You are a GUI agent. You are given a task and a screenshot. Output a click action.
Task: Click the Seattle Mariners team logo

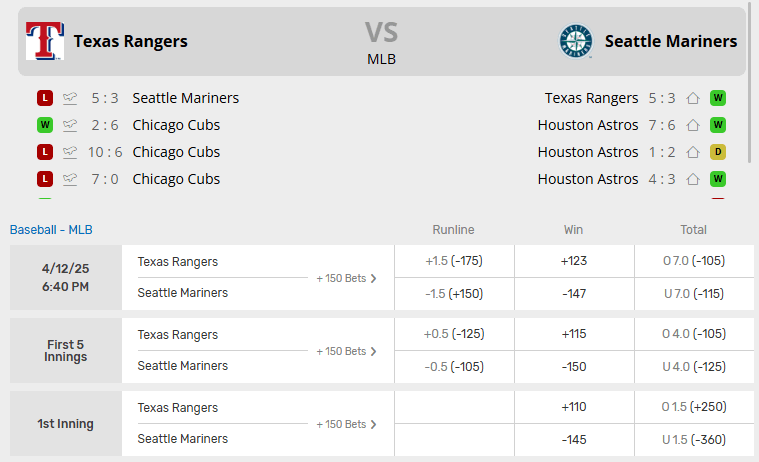pos(575,41)
